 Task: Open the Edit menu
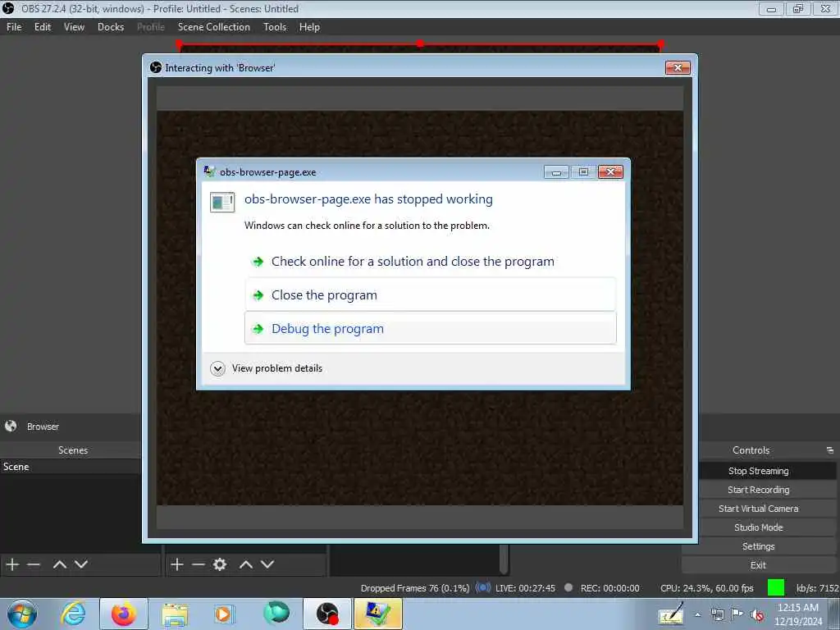click(x=43, y=27)
